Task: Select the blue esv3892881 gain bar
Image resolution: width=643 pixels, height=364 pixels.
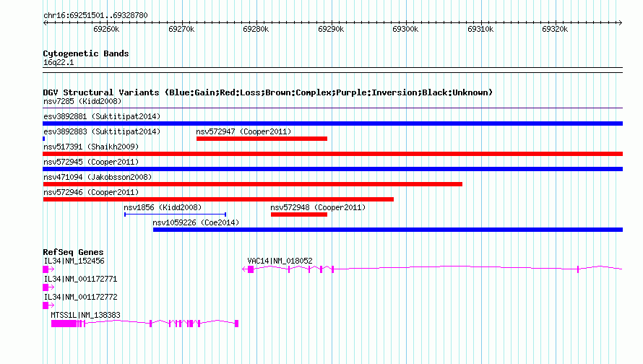Action: click(x=332, y=123)
